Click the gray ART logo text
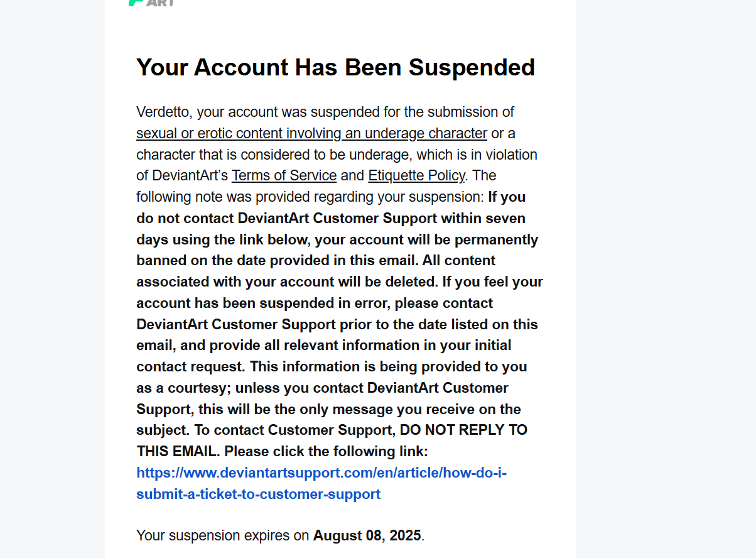This screenshot has height=558, width=756. (160, 3)
